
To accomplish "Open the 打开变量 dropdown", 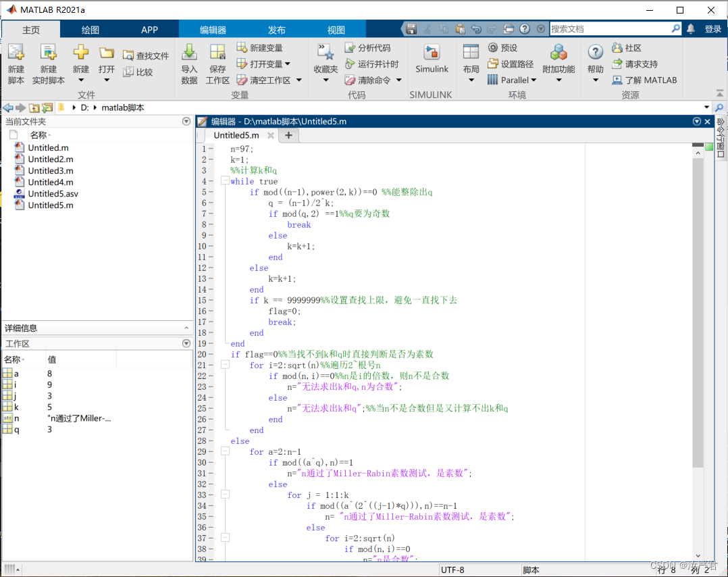I will click(x=288, y=64).
